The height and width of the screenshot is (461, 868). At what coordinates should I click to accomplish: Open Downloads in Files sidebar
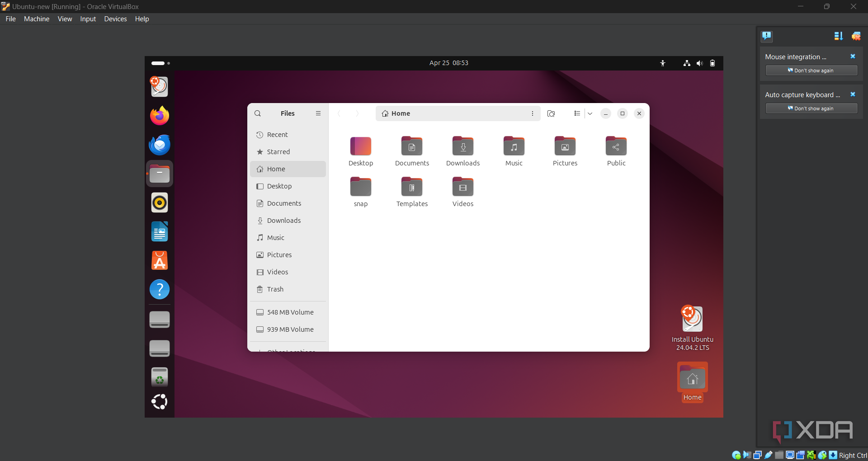pos(288,221)
